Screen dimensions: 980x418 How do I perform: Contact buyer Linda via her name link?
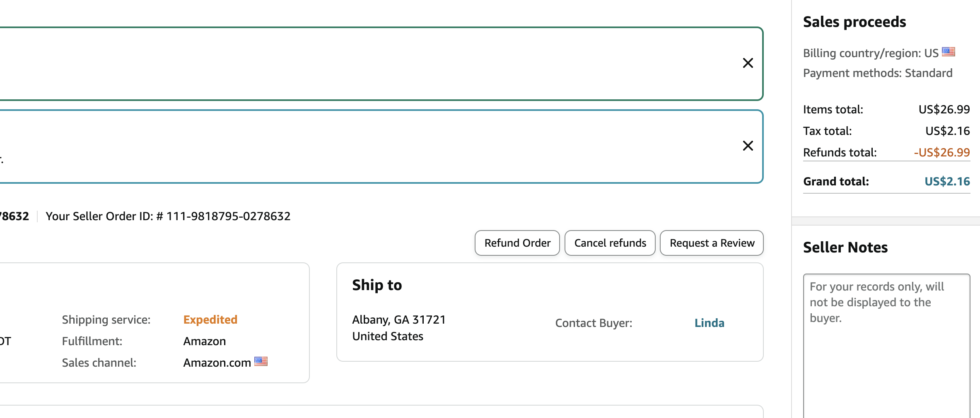[709, 323]
